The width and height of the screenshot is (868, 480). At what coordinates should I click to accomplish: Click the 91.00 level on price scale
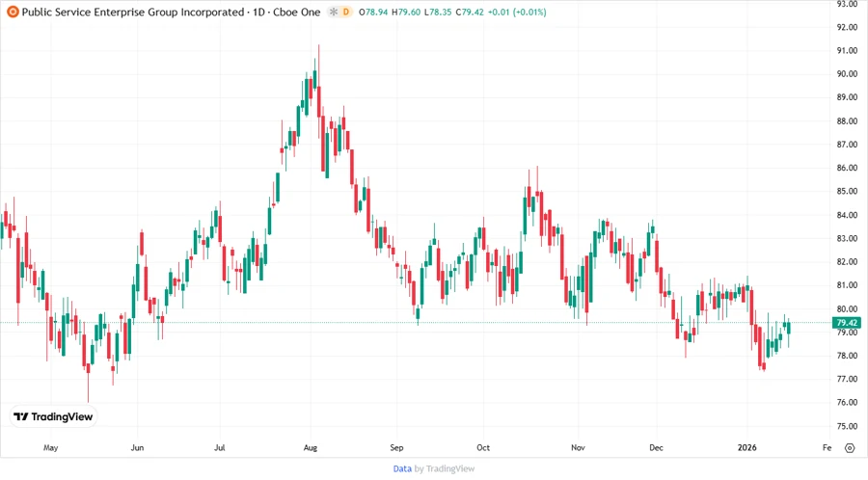tap(847, 50)
